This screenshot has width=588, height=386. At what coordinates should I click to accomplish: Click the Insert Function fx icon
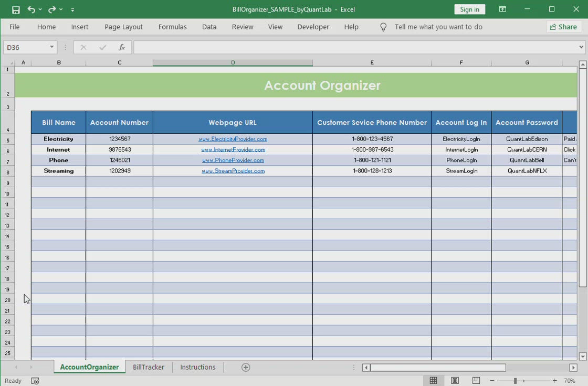click(121, 47)
